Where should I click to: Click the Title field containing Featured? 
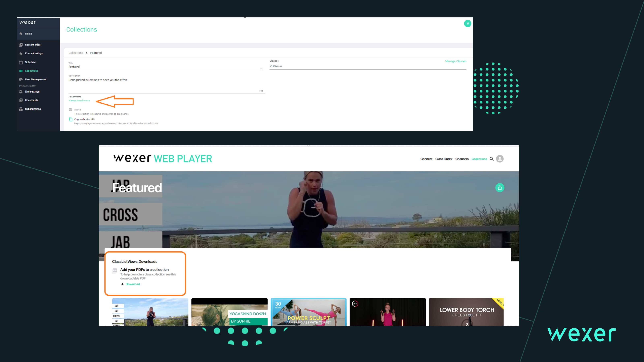point(167,67)
